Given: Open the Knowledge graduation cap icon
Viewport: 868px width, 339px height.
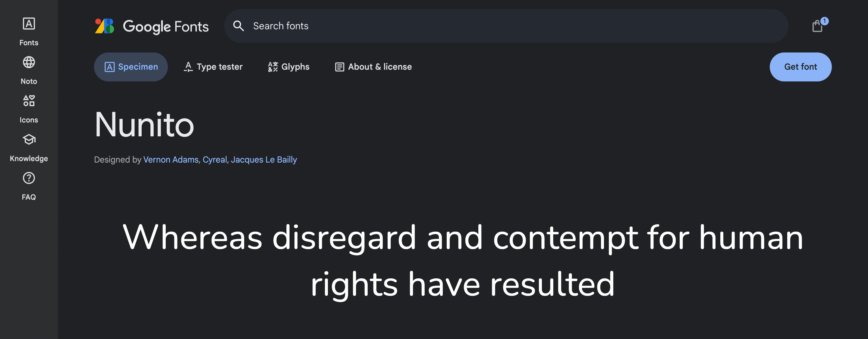Looking at the screenshot, I should coord(29,139).
